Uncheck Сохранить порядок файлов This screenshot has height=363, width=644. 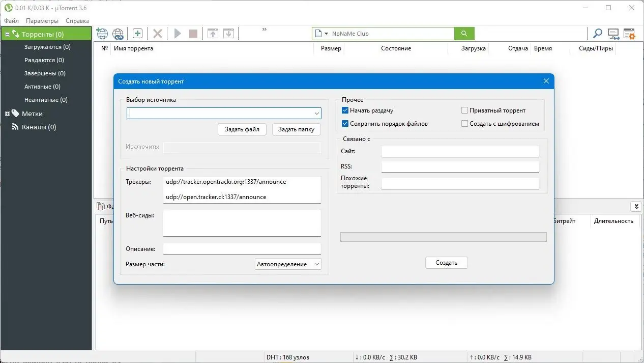tap(345, 123)
